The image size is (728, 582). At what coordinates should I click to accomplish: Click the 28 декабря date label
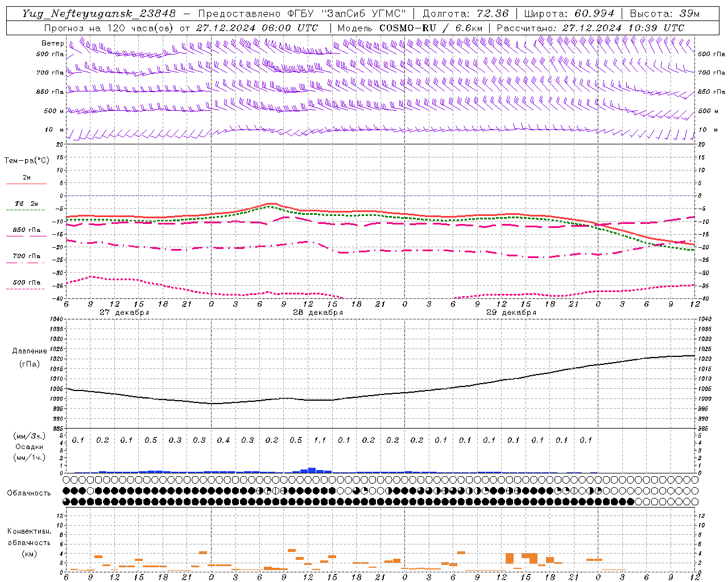(317, 313)
